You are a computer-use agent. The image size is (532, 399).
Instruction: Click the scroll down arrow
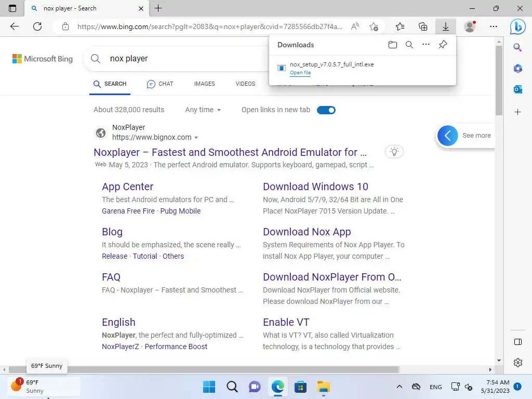point(499,361)
